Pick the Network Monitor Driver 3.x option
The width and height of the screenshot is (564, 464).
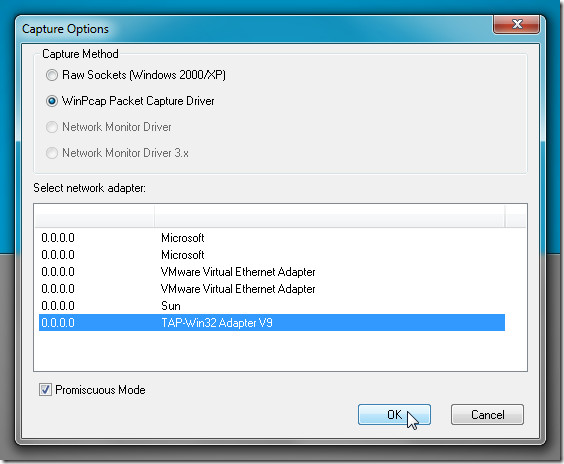(52, 153)
